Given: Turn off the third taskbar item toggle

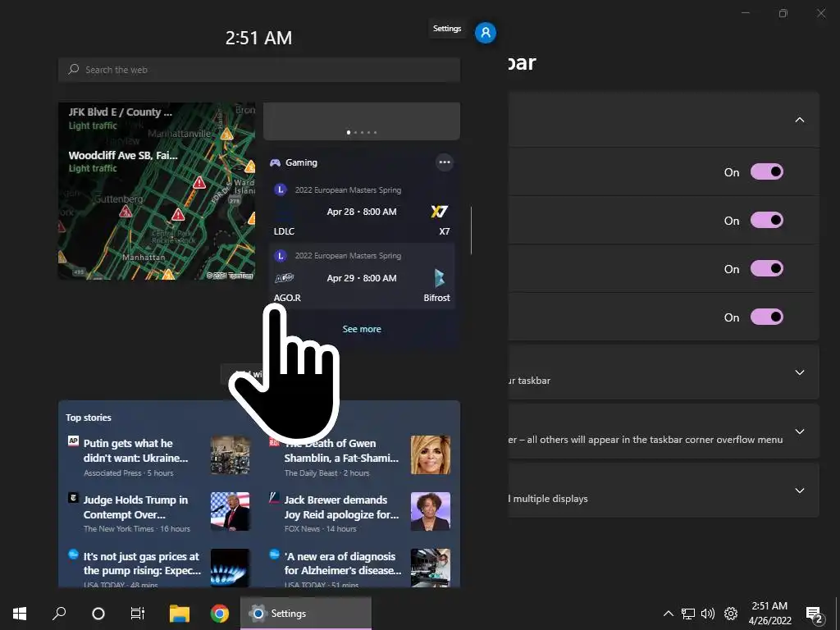Looking at the screenshot, I should (767, 268).
